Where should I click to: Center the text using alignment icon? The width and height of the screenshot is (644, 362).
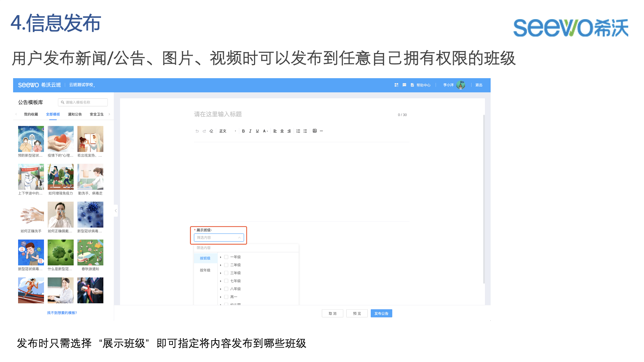tap(282, 131)
